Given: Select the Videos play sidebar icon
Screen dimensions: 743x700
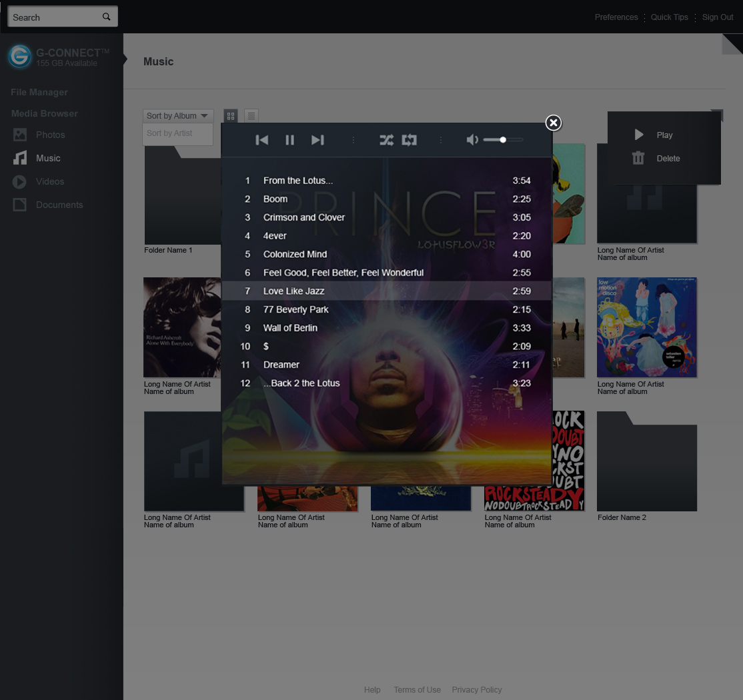Looking at the screenshot, I should pos(19,181).
